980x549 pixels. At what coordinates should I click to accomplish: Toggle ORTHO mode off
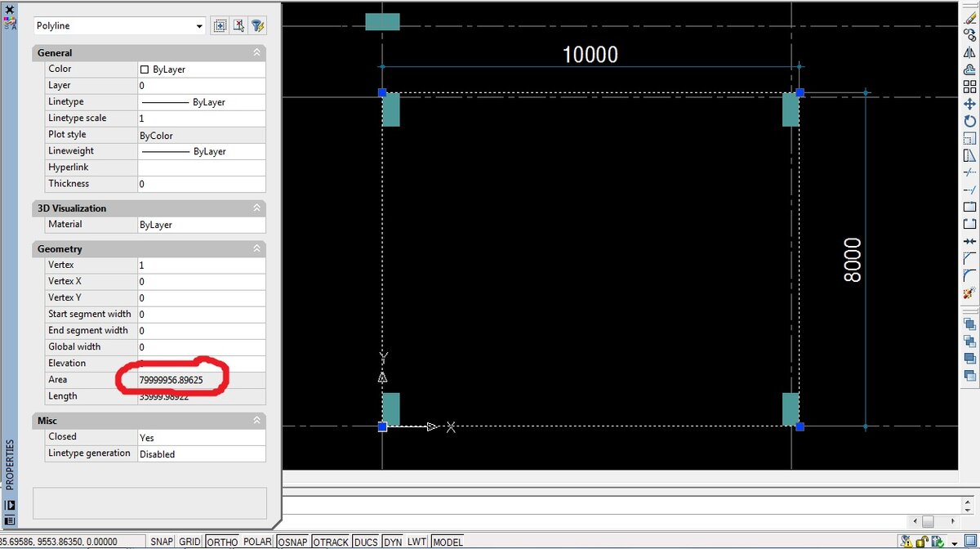(222, 542)
